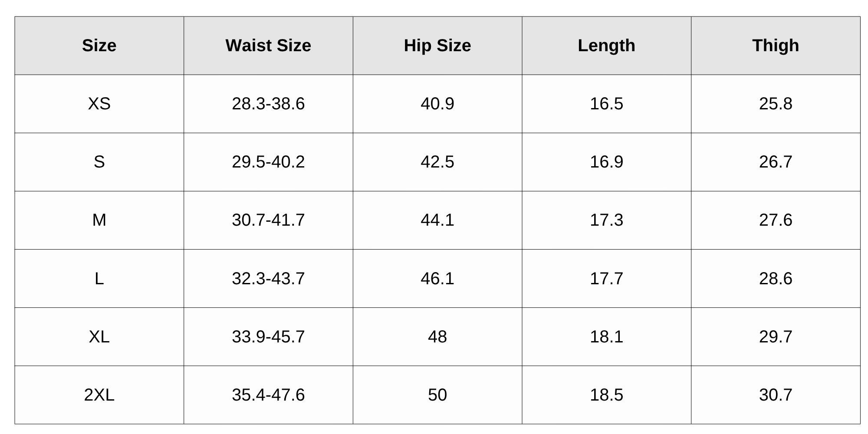
Task: Click the Thigh column header
Action: (776, 46)
